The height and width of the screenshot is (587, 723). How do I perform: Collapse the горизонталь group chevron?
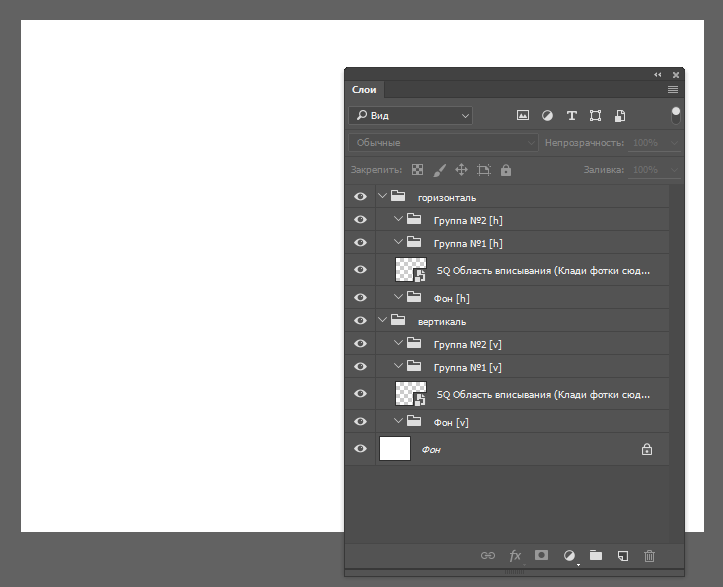point(382,196)
